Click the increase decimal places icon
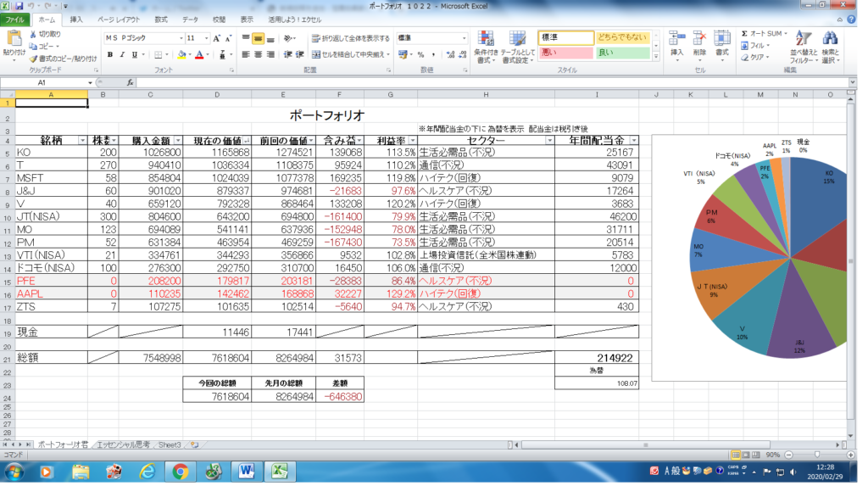 tap(450, 54)
